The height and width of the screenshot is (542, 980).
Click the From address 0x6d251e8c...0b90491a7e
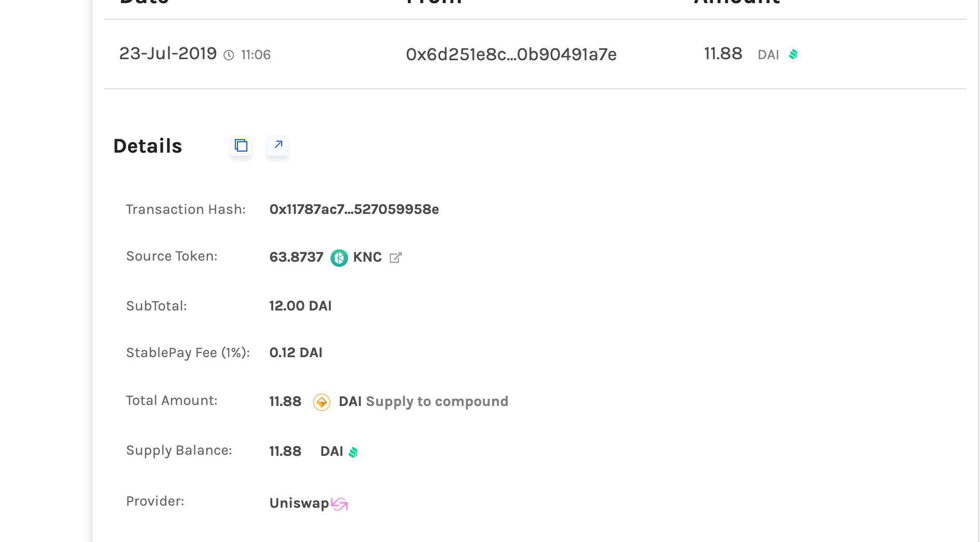[x=511, y=55]
